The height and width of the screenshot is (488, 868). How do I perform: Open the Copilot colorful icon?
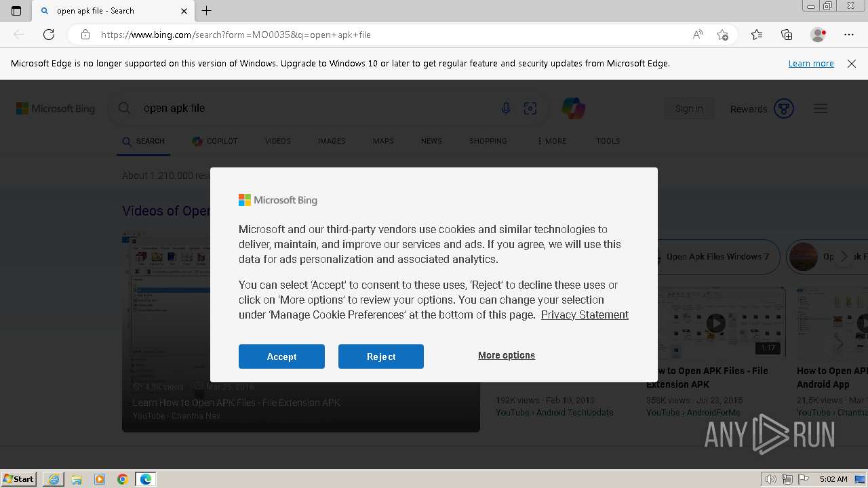[x=574, y=108]
